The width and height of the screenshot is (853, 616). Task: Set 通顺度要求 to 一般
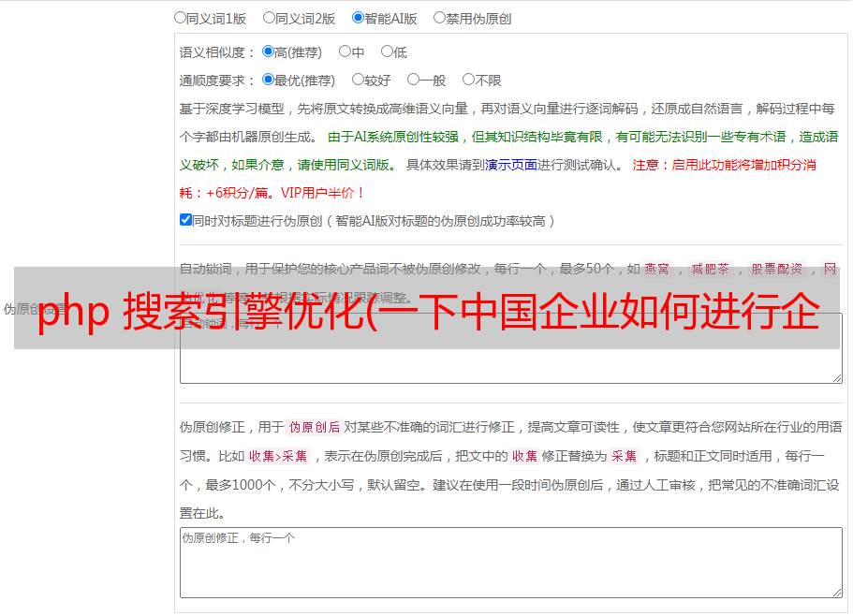414,80
